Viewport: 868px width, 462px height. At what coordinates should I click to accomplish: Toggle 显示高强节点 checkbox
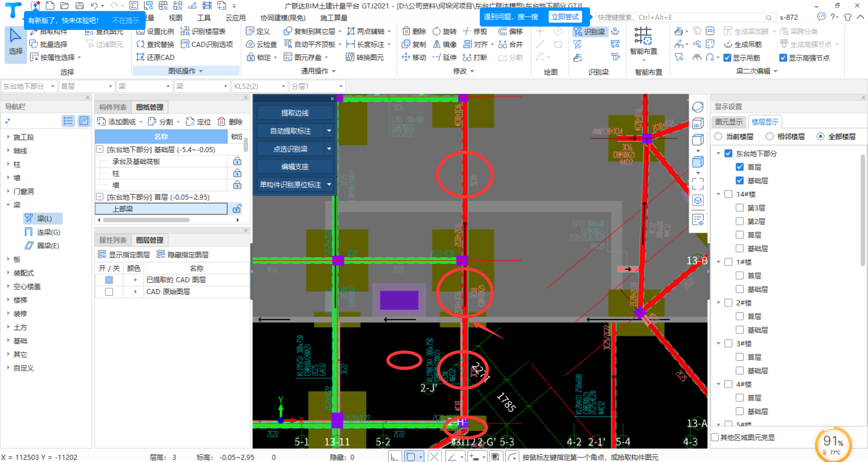click(x=783, y=58)
